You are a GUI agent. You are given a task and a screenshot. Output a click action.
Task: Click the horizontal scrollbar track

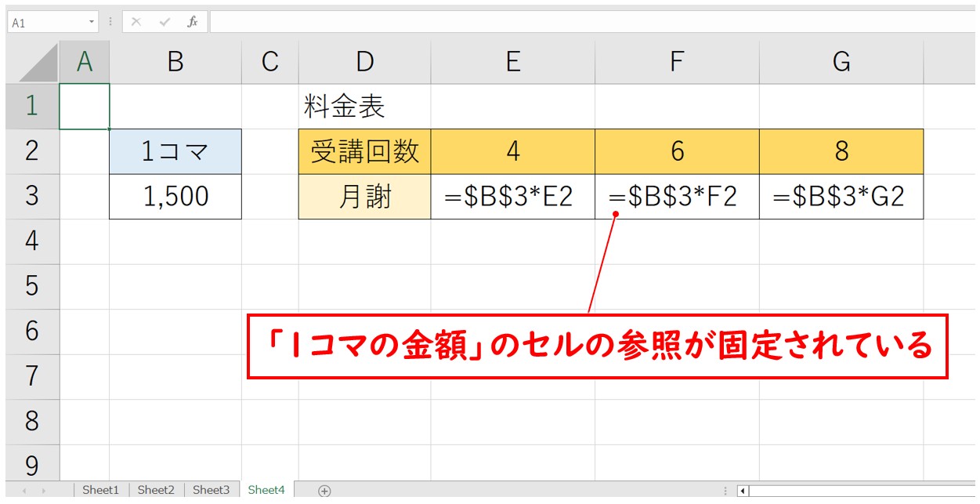[862, 491]
